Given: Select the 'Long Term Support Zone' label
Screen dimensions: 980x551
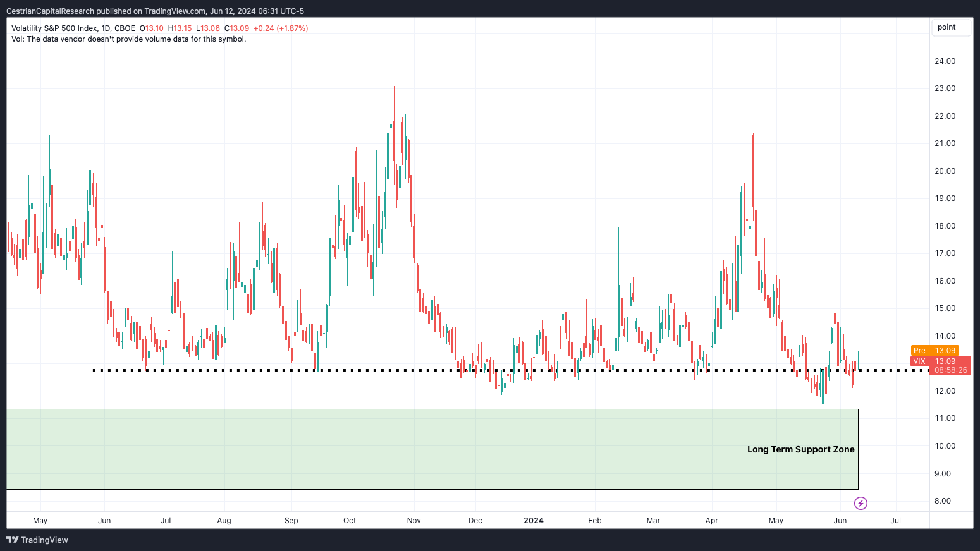Looking at the screenshot, I should pyautogui.click(x=800, y=449).
